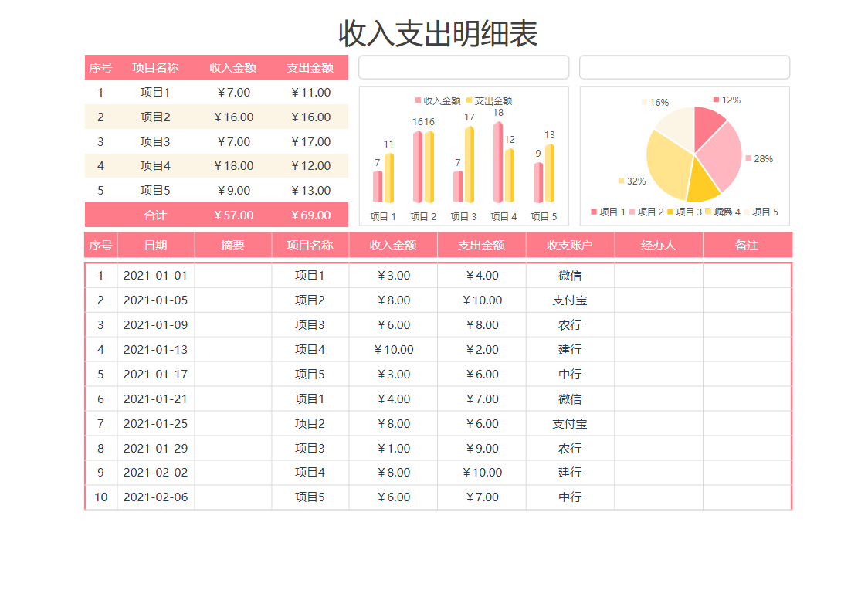Select 项目5 cell in 2021-02-06 row
The height and width of the screenshot is (614, 868).
pos(310,497)
